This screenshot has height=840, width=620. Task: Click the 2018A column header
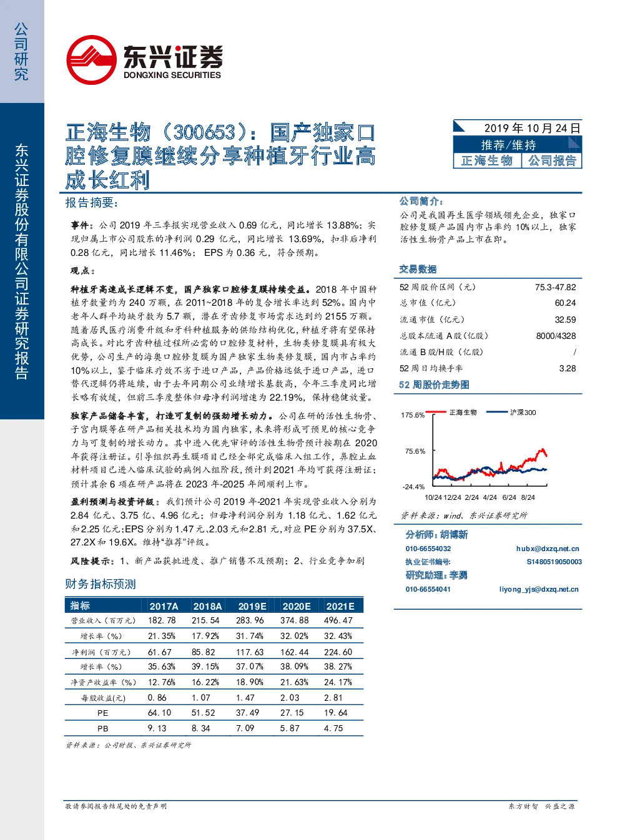point(208,606)
